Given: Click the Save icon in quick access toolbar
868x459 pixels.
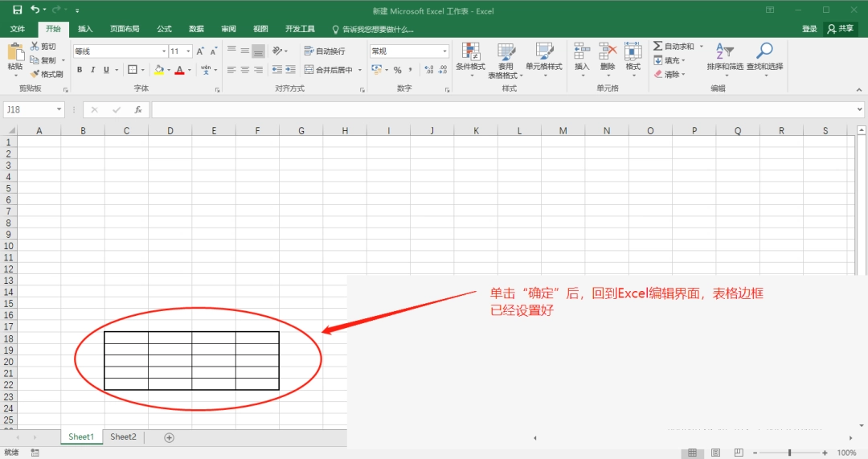Looking at the screenshot, I should click(x=17, y=10).
